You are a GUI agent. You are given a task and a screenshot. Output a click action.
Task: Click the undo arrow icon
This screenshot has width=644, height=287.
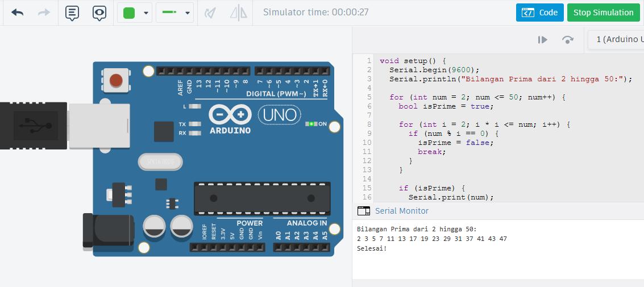(17, 13)
